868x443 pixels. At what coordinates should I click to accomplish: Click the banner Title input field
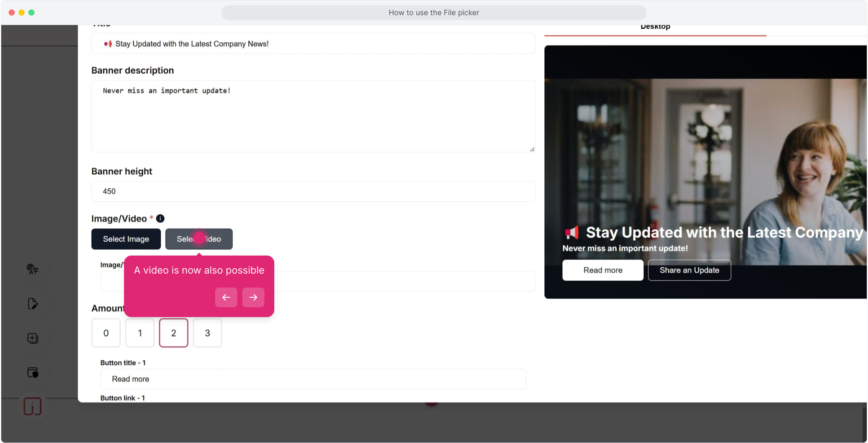click(x=313, y=44)
